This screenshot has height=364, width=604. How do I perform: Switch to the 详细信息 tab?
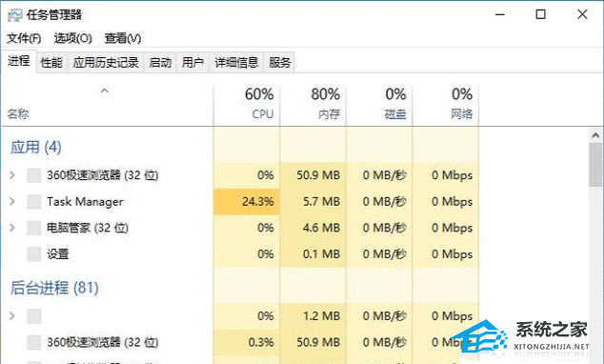pos(236,62)
